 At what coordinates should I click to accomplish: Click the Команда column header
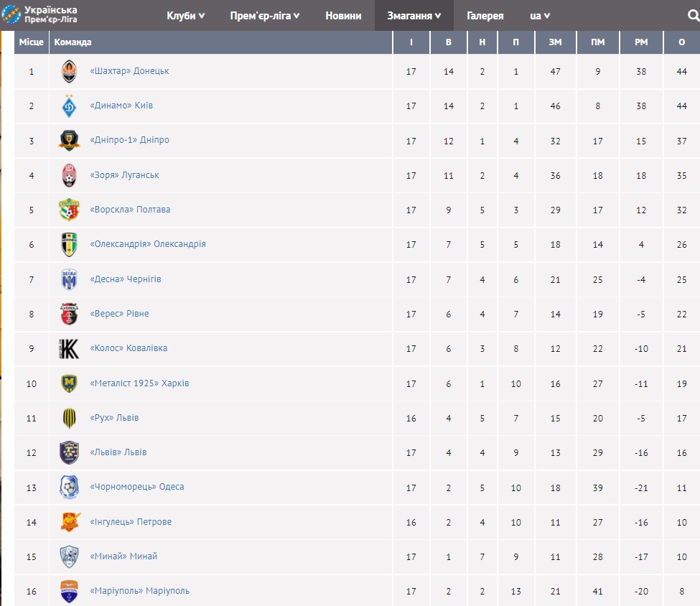[73, 42]
